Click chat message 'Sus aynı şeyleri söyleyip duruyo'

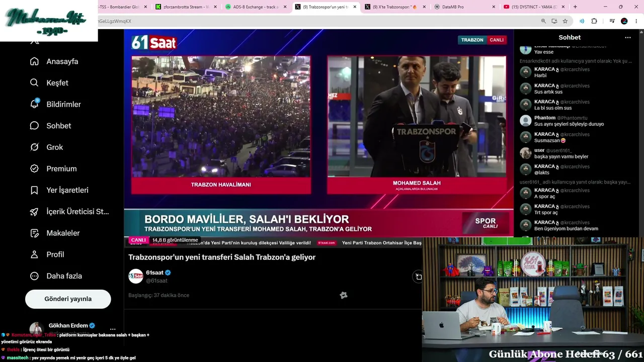(x=569, y=124)
